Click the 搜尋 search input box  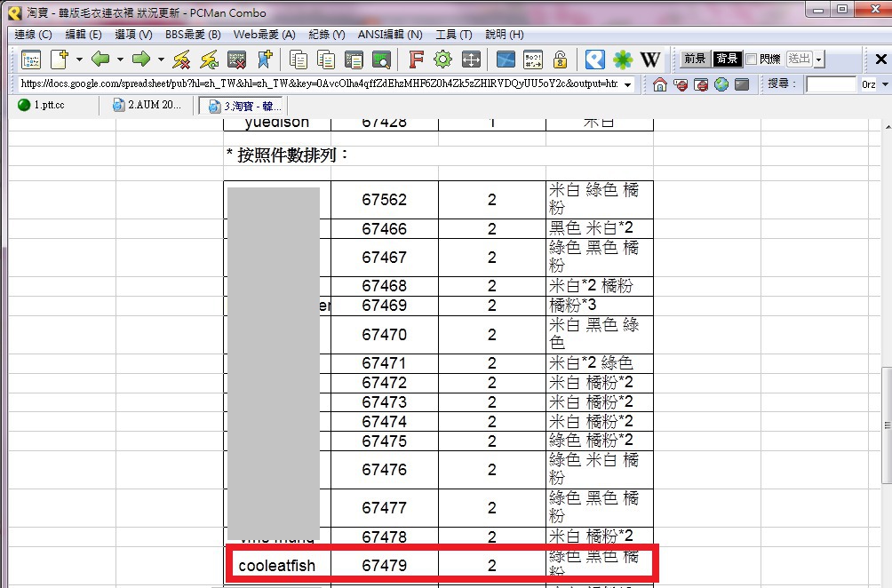pyautogui.click(x=831, y=84)
